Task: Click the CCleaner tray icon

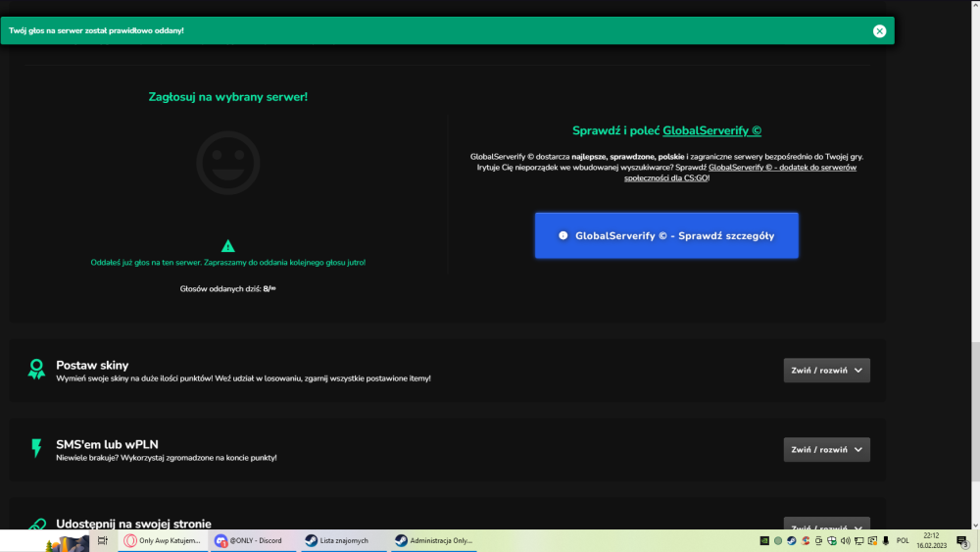Action: click(x=806, y=541)
